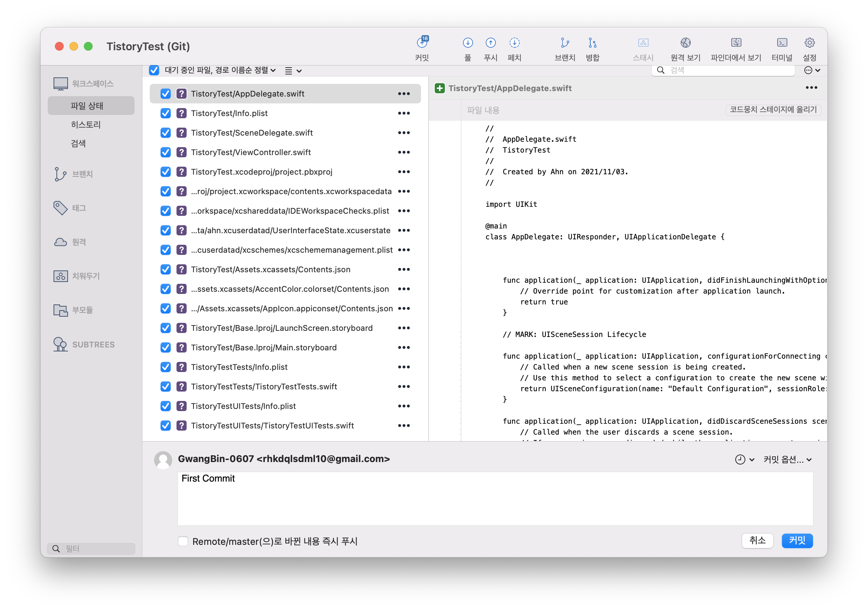The image size is (868, 611).
Task: Click Show in Finder (파인더에서 보기) icon
Action: click(x=736, y=43)
